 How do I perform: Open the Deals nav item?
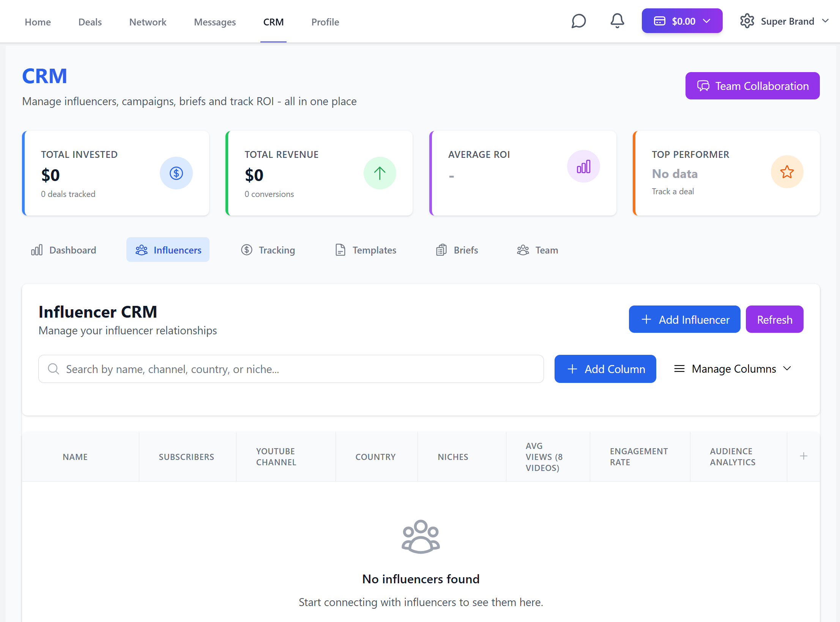click(x=90, y=22)
